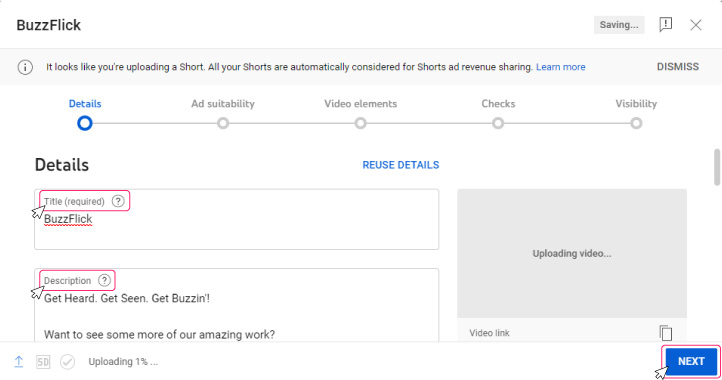722x380 pixels.
Task: Select the Checks step circle
Action: click(498, 123)
